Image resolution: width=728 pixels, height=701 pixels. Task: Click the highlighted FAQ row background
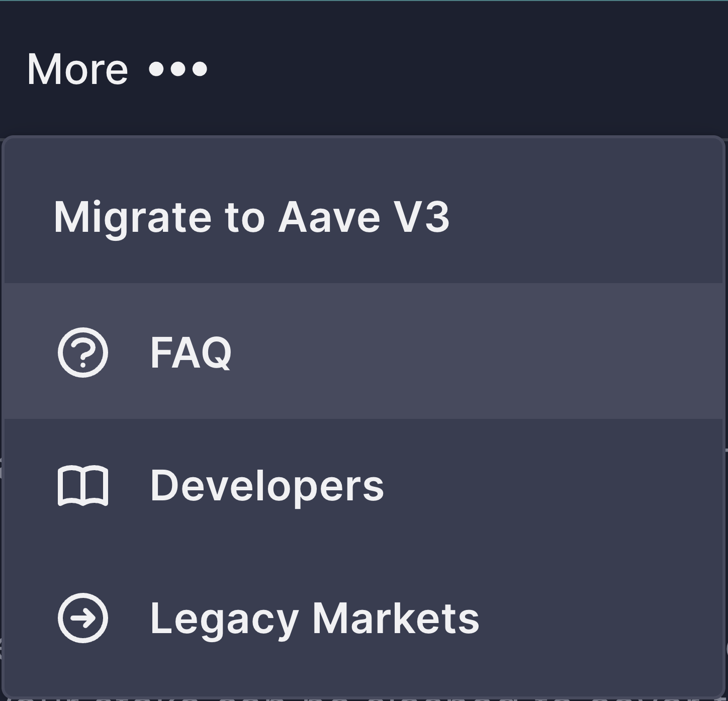click(478, 352)
